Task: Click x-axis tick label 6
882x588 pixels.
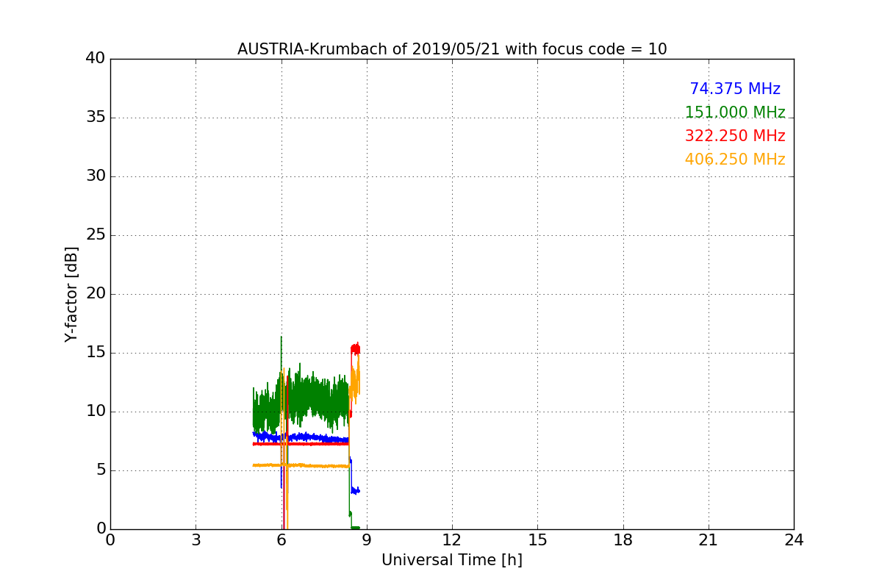Action: pos(281,540)
